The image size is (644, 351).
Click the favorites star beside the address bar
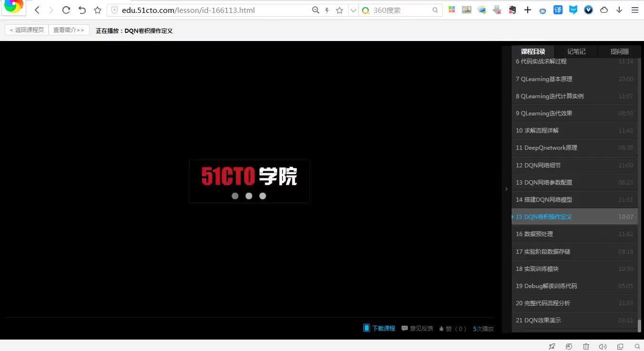click(98, 10)
